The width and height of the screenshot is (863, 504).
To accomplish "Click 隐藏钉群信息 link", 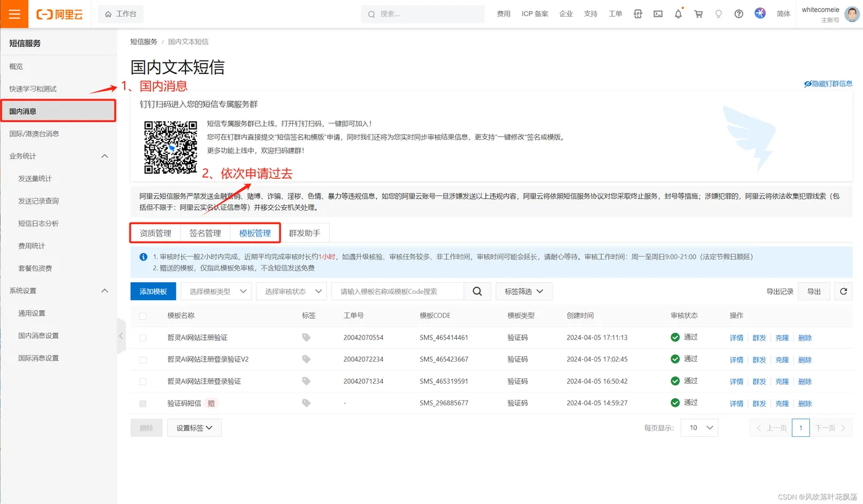I will pyautogui.click(x=828, y=84).
